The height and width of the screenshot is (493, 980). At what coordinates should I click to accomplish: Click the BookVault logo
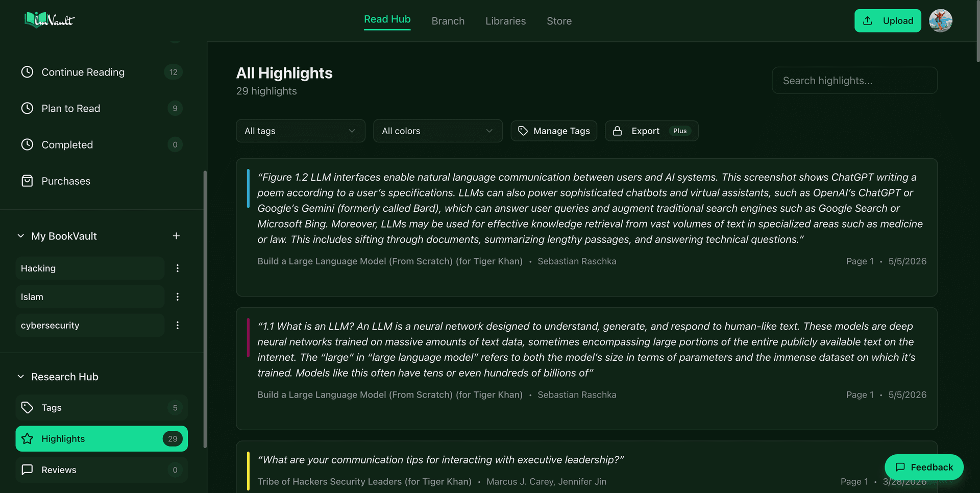(50, 20)
